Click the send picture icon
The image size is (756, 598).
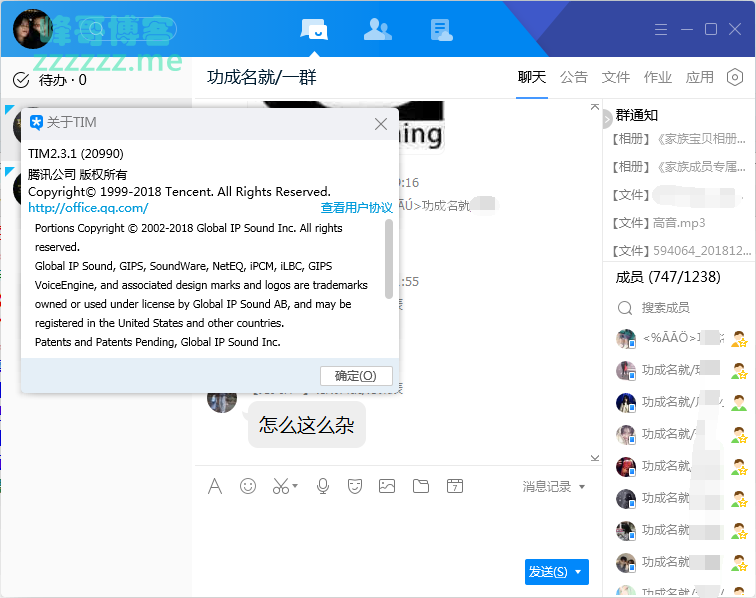click(x=387, y=486)
